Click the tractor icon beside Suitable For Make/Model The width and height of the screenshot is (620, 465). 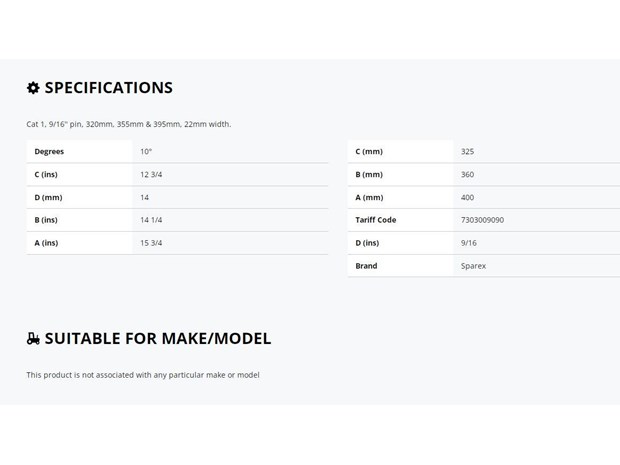tap(33, 339)
